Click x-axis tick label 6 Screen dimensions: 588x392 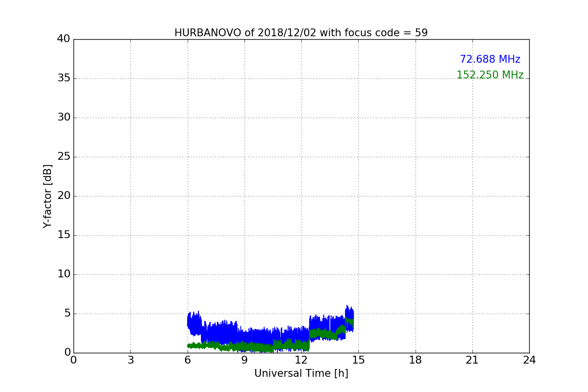point(188,360)
